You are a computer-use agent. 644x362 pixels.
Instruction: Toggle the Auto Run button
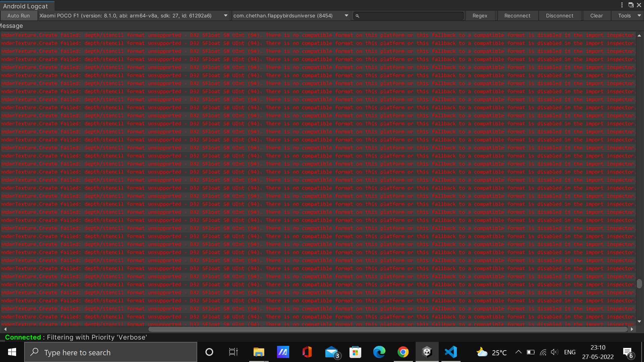[18, 16]
